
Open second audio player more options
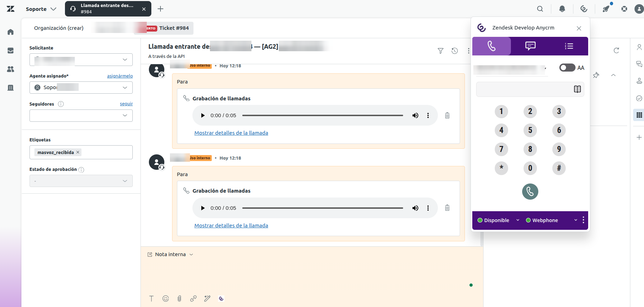(428, 208)
